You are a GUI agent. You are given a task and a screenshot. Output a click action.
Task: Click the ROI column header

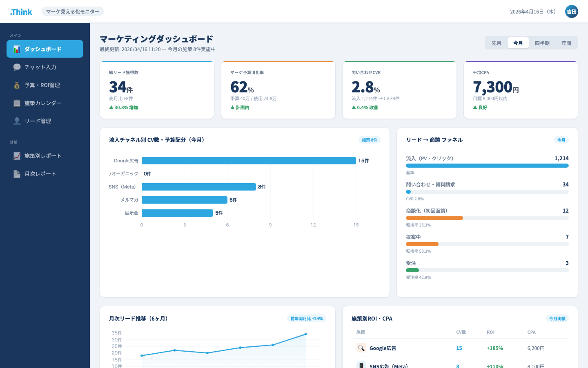coord(490,332)
